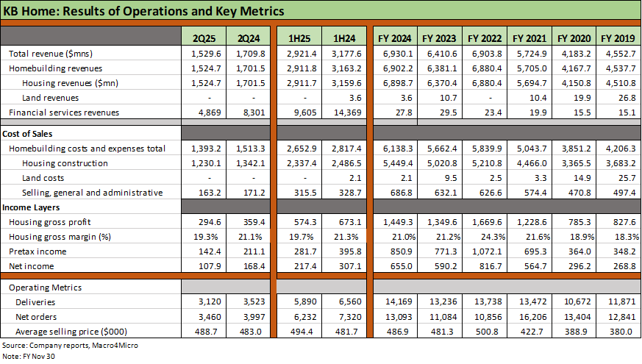Click the 'Land costs' row label
The width and height of the screenshot is (642, 364).
click(43, 178)
